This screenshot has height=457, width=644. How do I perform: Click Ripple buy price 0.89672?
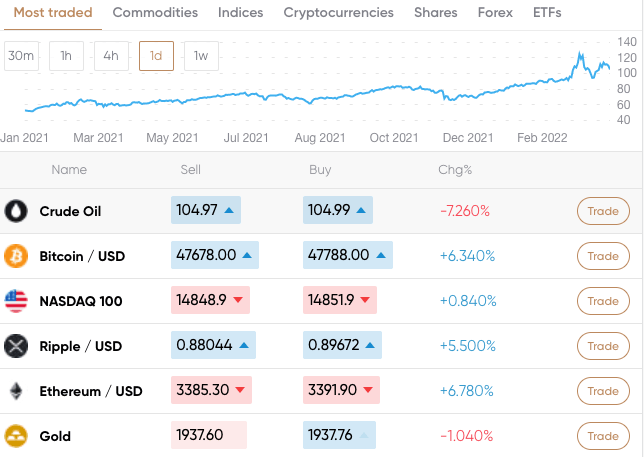pos(342,345)
